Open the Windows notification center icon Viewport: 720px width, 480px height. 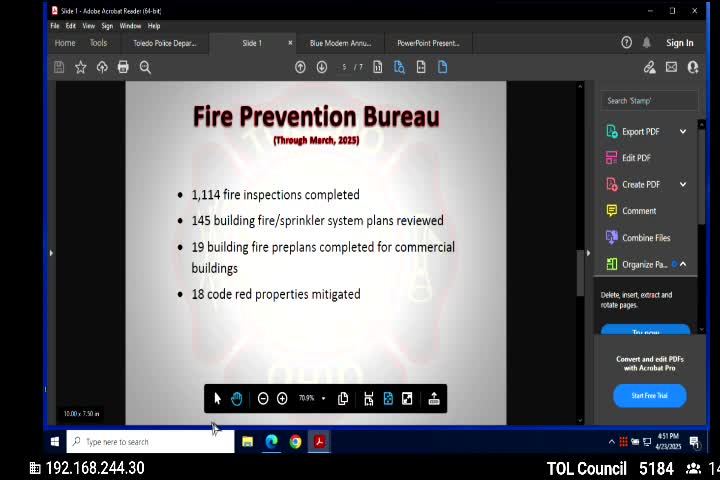(695, 442)
